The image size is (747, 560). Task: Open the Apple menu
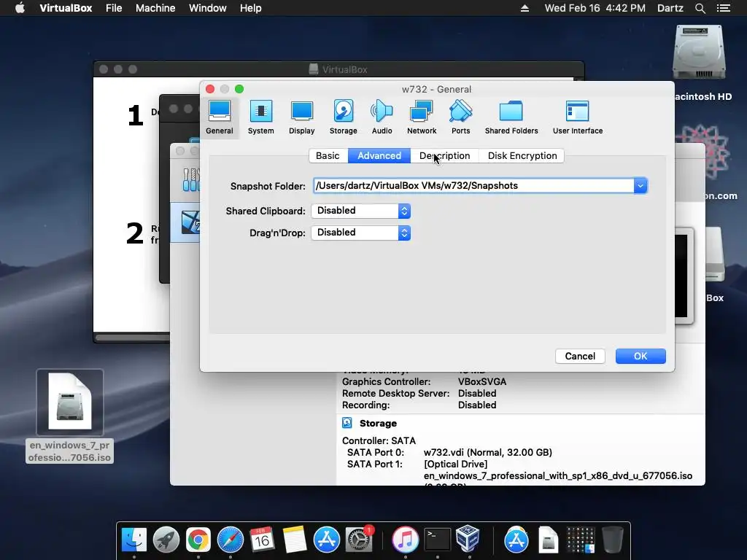[20, 8]
